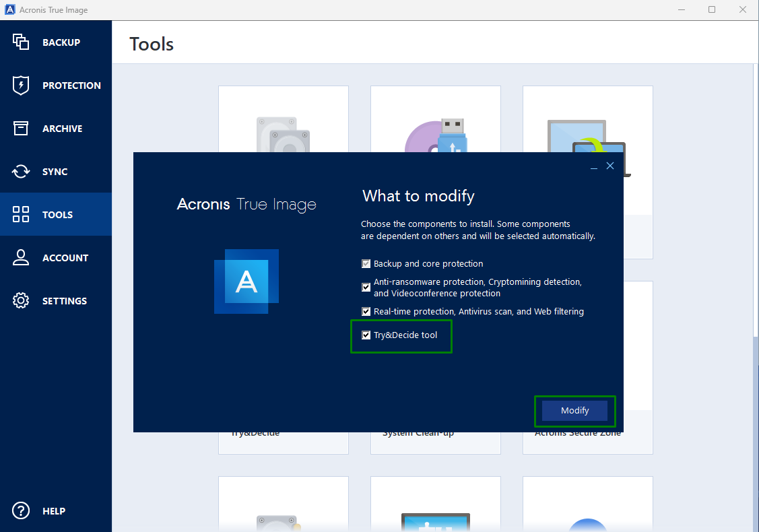This screenshot has width=759, height=532.
Task: Click the Sync arrows icon
Action: coord(20,171)
